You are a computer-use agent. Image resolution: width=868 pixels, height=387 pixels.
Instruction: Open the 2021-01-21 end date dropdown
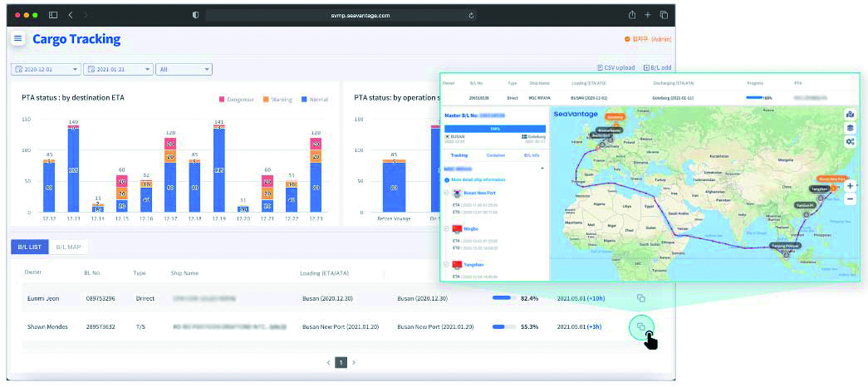coord(118,69)
